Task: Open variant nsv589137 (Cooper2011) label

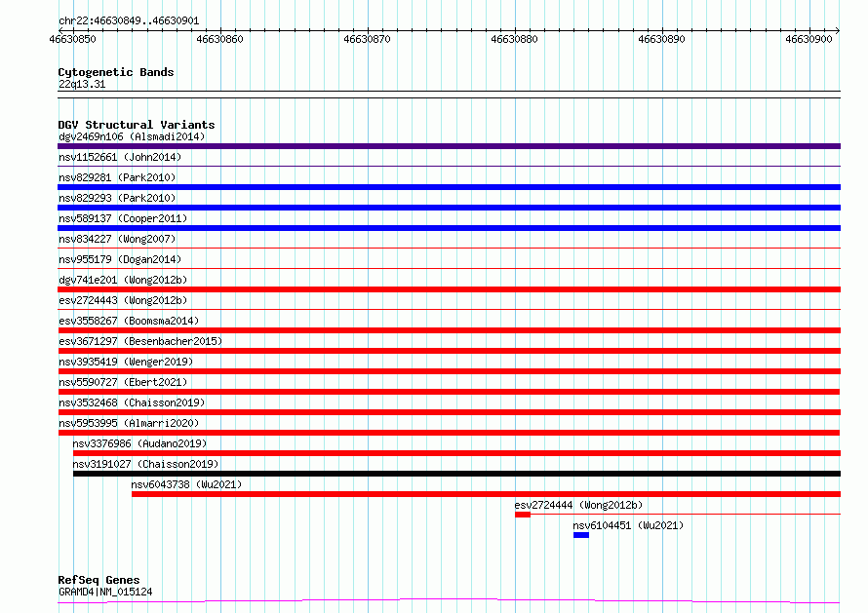Action: click(123, 218)
